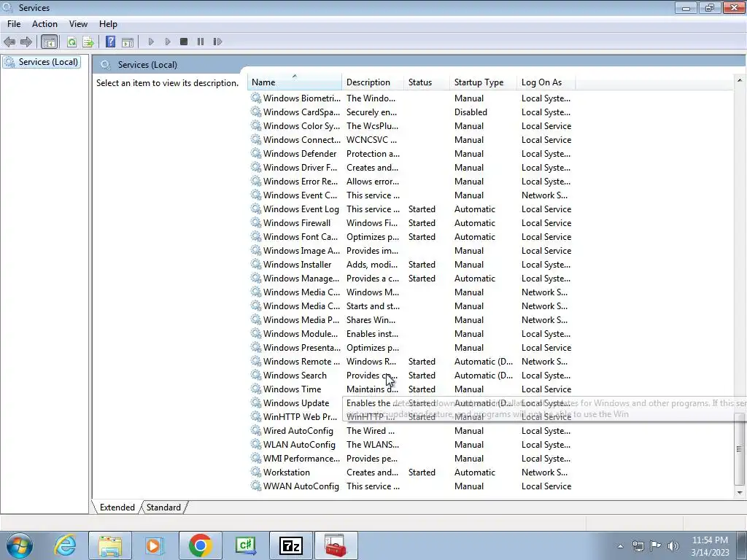Open the C# application on the taskbar

coord(246,545)
